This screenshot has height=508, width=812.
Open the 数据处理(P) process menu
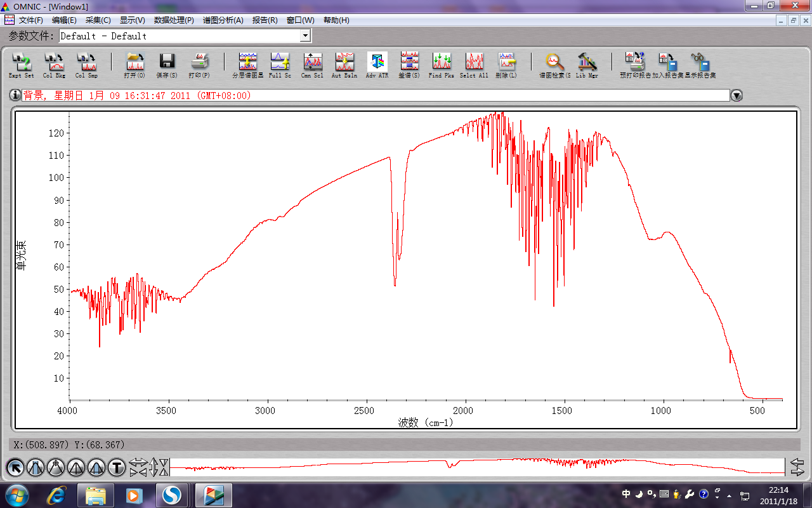click(x=174, y=20)
